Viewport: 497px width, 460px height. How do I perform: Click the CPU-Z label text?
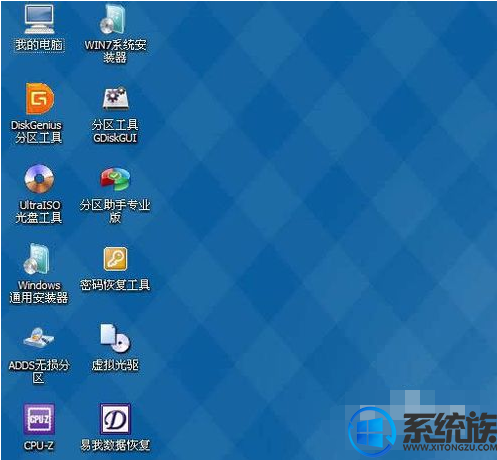[x=39, y=445]
